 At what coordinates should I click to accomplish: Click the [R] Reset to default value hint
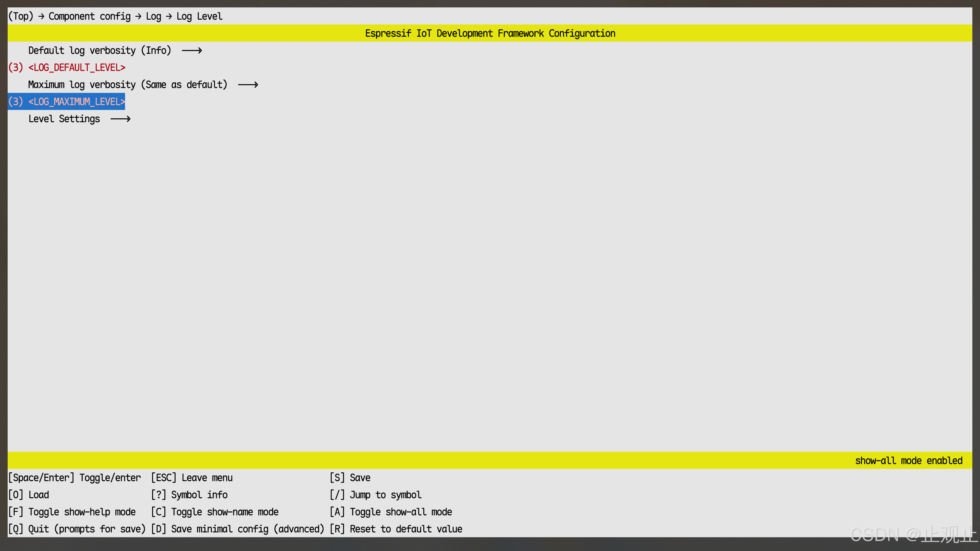(x=396, y=529)
